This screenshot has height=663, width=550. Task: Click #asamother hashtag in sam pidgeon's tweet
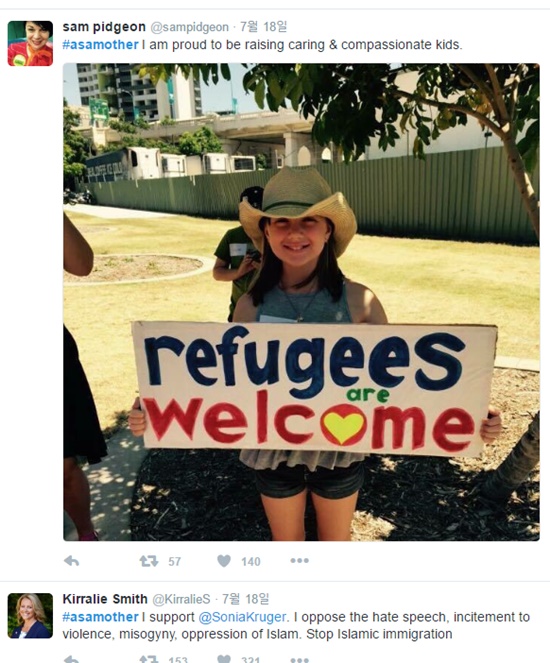pyautogui.click(x=100, y=45)
